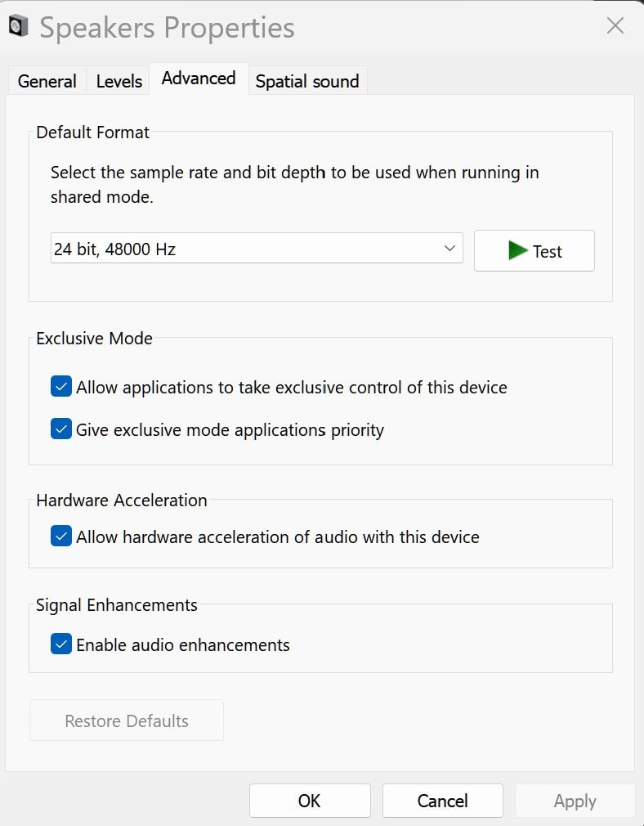Close the Speakers Properties dialog
Screen dimensions: 644x826
(615, 25)
